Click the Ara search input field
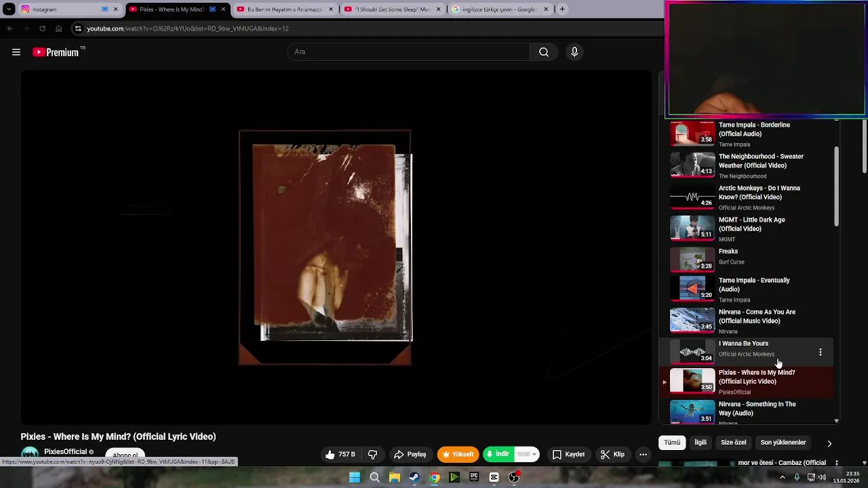868x488 pixels. click(409, 52)
